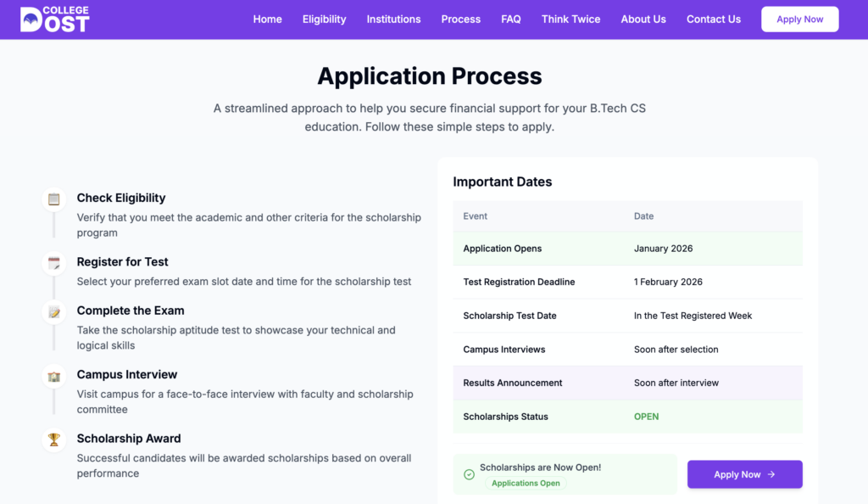Click the green checkmark circle icon

(x=469, y=474)
